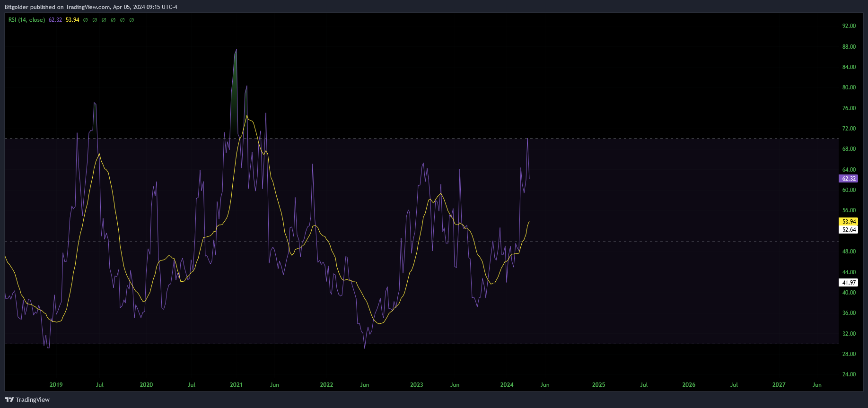Image resolution: width=868 pixels, height=408 pixels.
Task: Click the Jul label between 2019 and 2020
Action: (99, 385)
